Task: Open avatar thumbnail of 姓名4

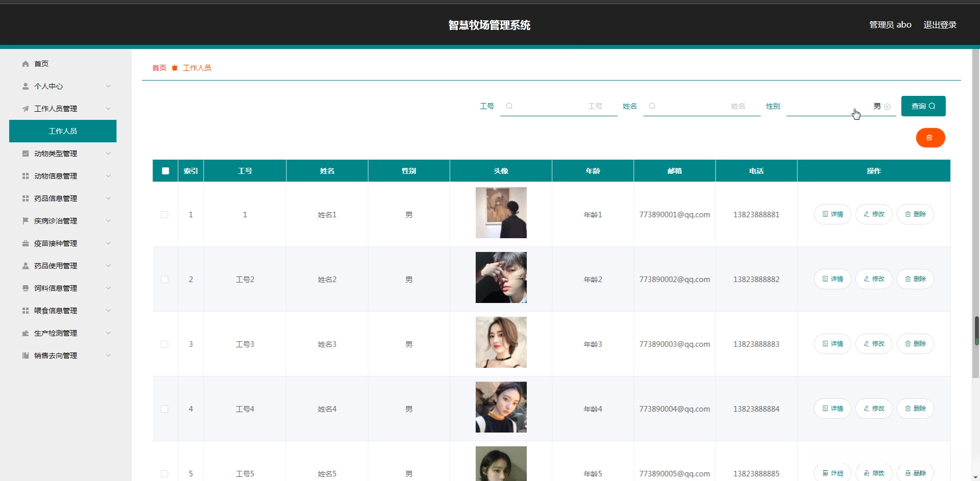Action: [501, 407]
